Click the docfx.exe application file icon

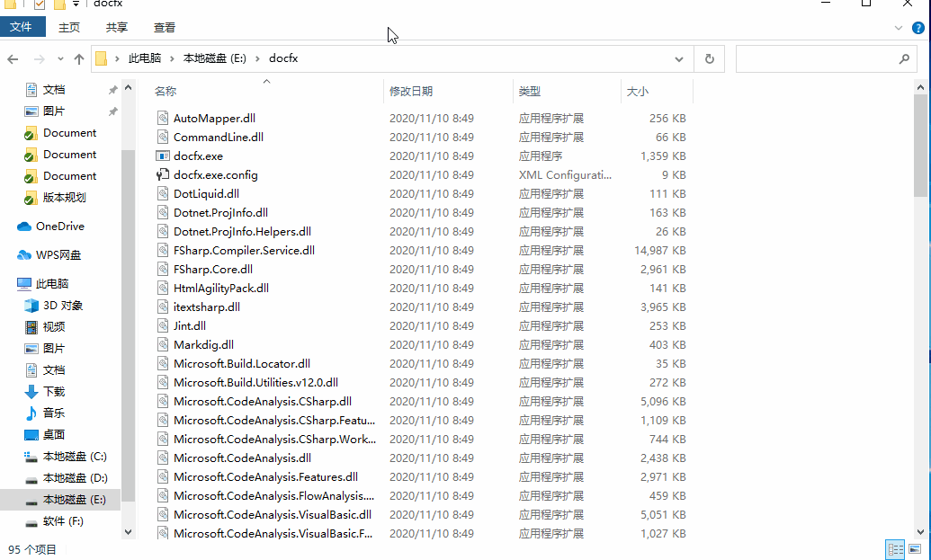click(163, 156)
